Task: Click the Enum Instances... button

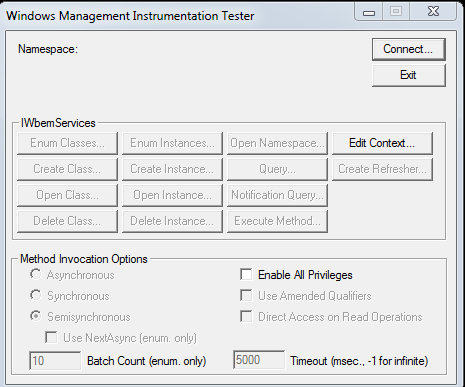Action: tap(172, 143)
